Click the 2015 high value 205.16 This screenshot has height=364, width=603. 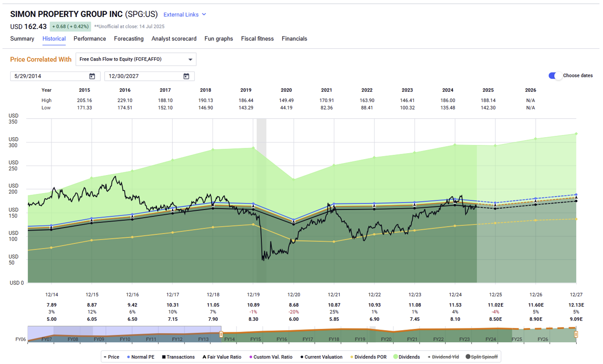pyautogui.click(x=84, y=100)
